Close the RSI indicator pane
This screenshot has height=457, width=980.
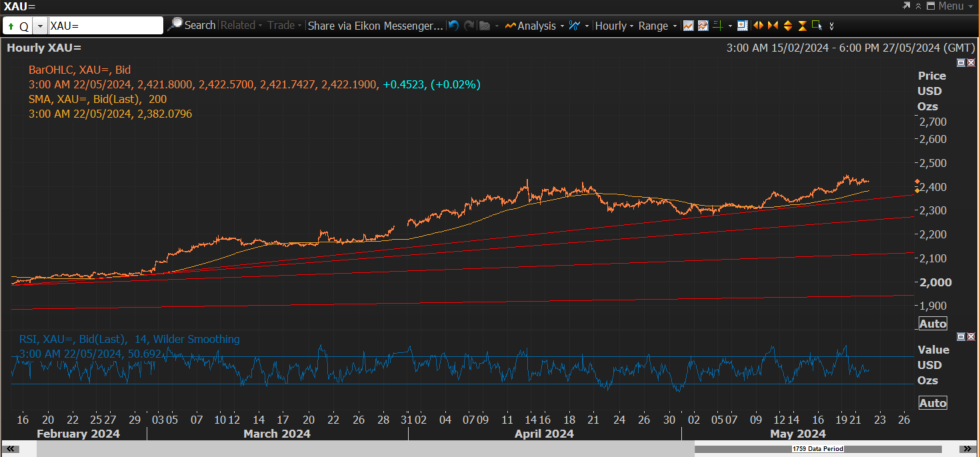pyautogui.click(x=971, y=336)
